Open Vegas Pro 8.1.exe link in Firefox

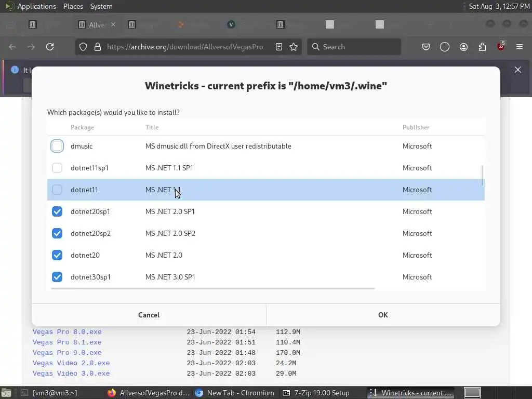[x=67, y=342]
